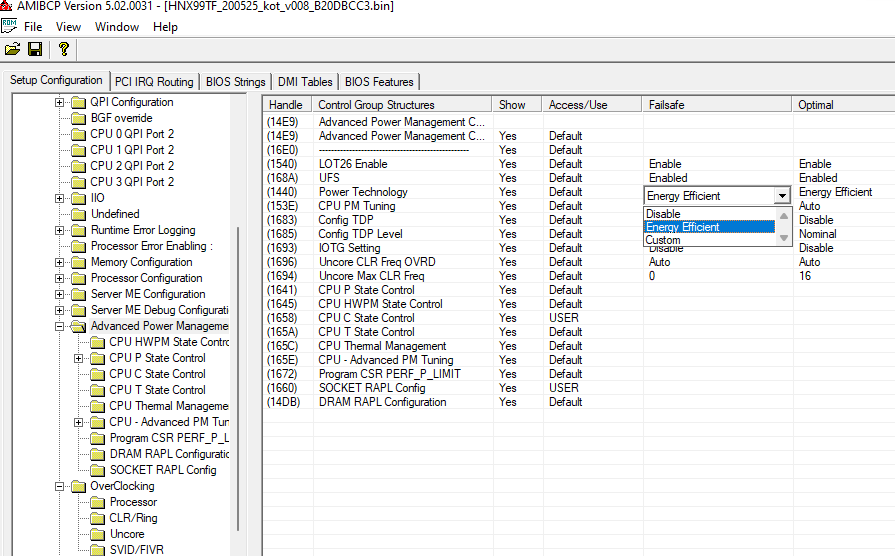Viewport: 895px width, 556px height.
Task: Expand the Server ME Debug Configuration node
Action: click(x=59, y=311)
